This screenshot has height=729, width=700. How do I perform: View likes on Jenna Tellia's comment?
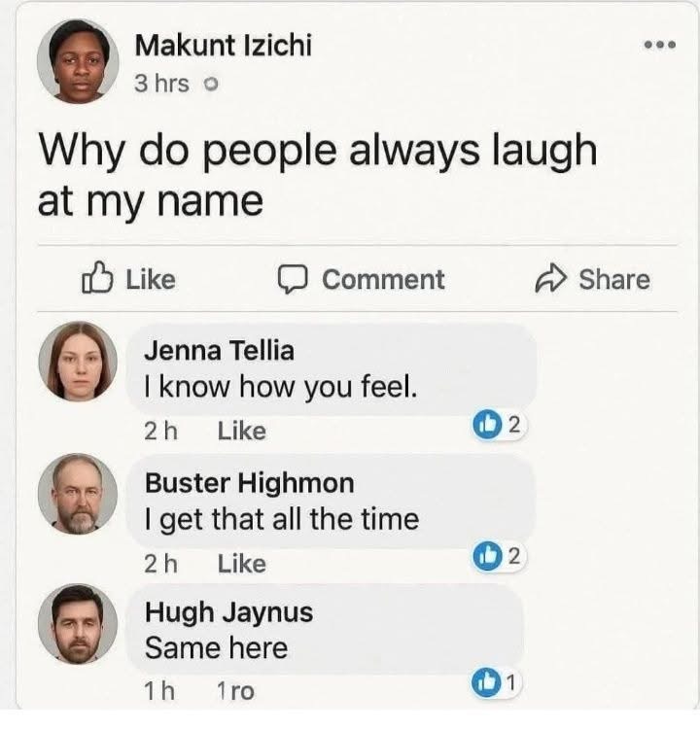498,424
